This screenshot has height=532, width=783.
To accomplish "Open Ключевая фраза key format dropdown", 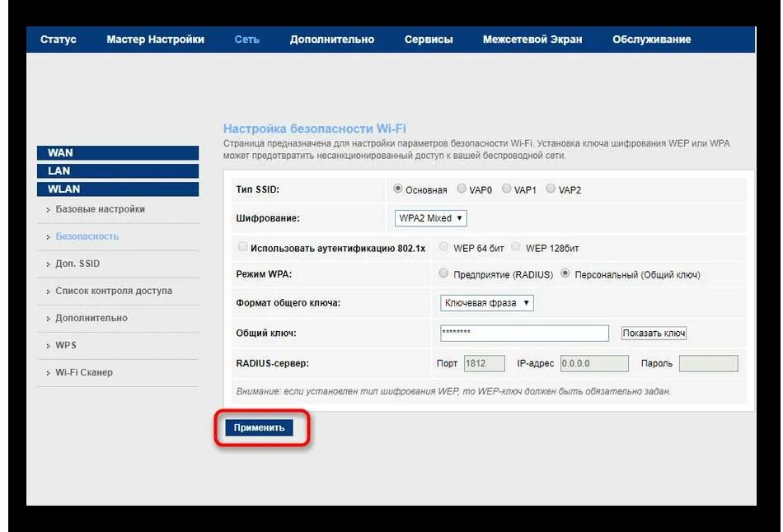I will pyautogui.click(x=487, y=303).
